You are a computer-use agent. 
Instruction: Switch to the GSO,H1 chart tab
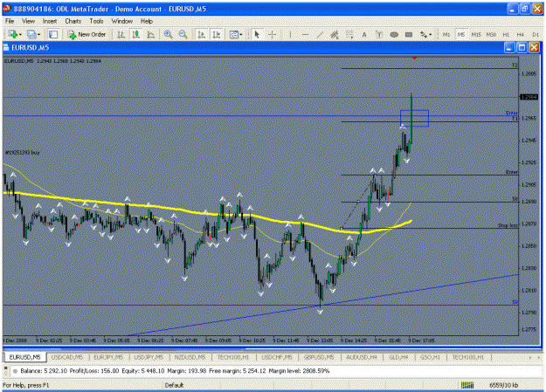430,357
